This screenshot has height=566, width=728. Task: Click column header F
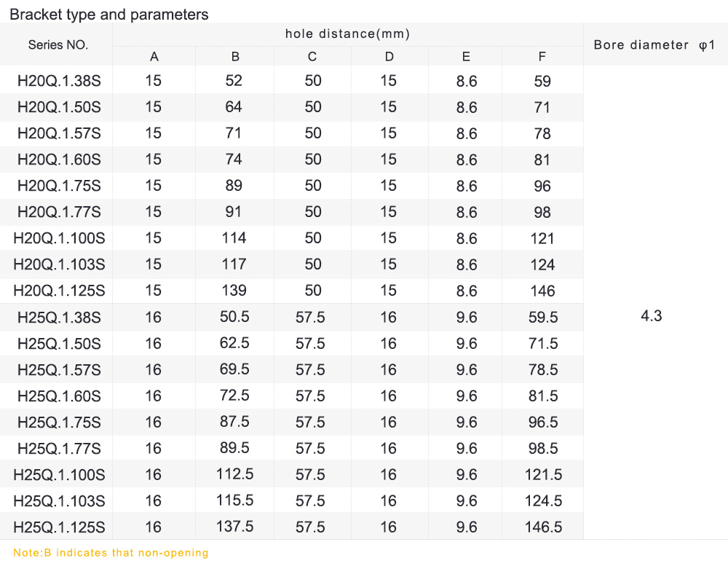click(x=542, y=57)
